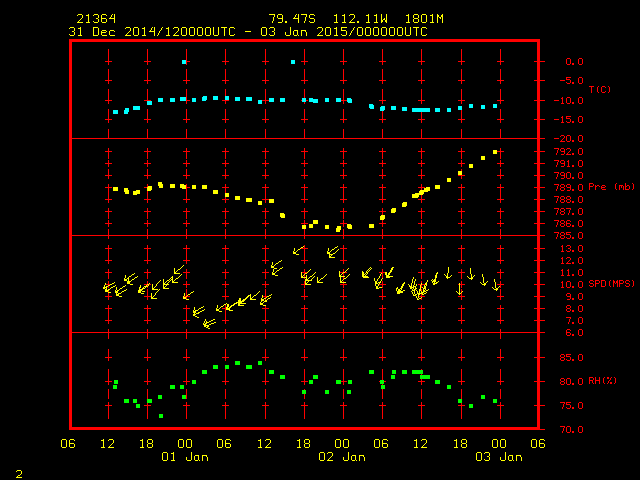Click the 00 hour label above 03 Jan
Viewport: 640px width, 480px height.
[x=499, y=444]
